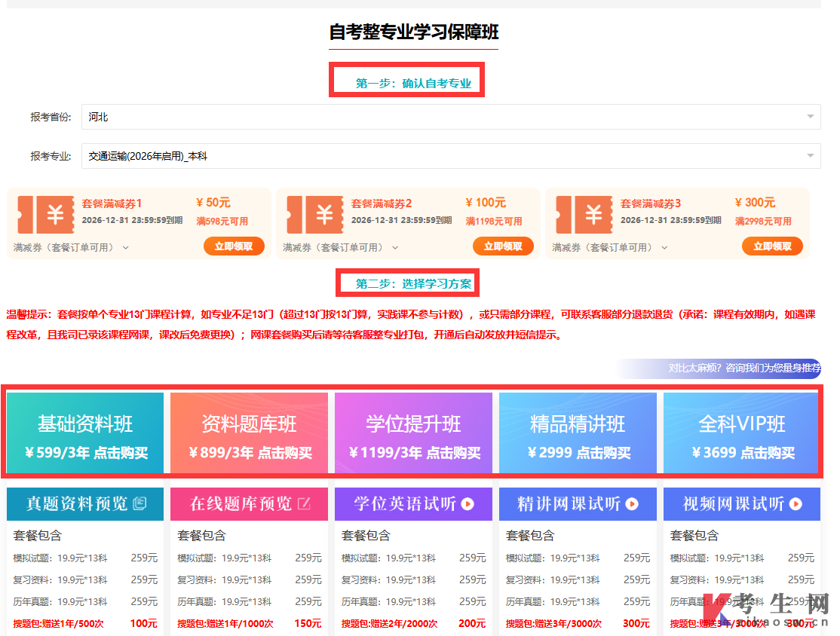Buy the 精品精讲班 ¥2999 plan
This screenshot has height=636, width=840.
[x=578, y=433]
